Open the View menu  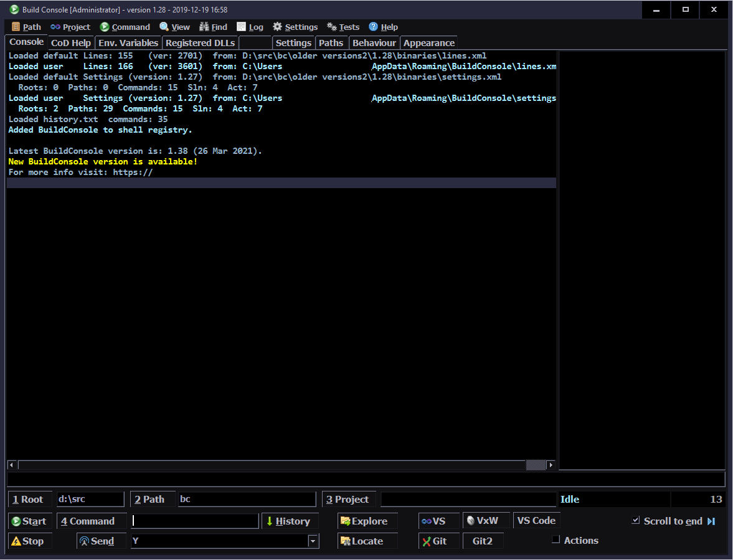pyautogui.click(x=174, y=27)
